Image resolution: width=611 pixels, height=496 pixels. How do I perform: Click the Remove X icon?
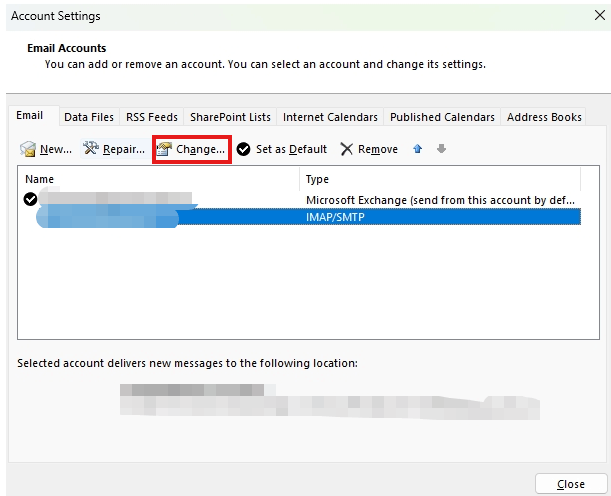coord(346,149)
